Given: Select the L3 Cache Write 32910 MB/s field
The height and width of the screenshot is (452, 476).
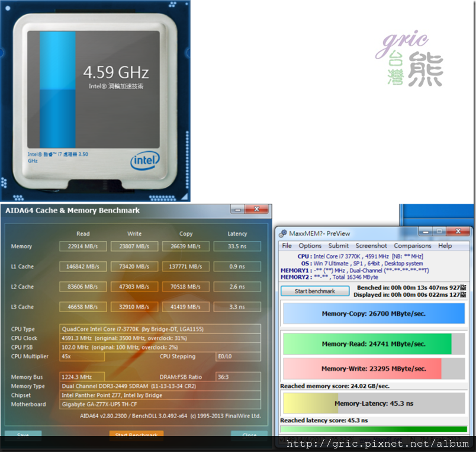Looking at the screenshot, I should (134, 307).
